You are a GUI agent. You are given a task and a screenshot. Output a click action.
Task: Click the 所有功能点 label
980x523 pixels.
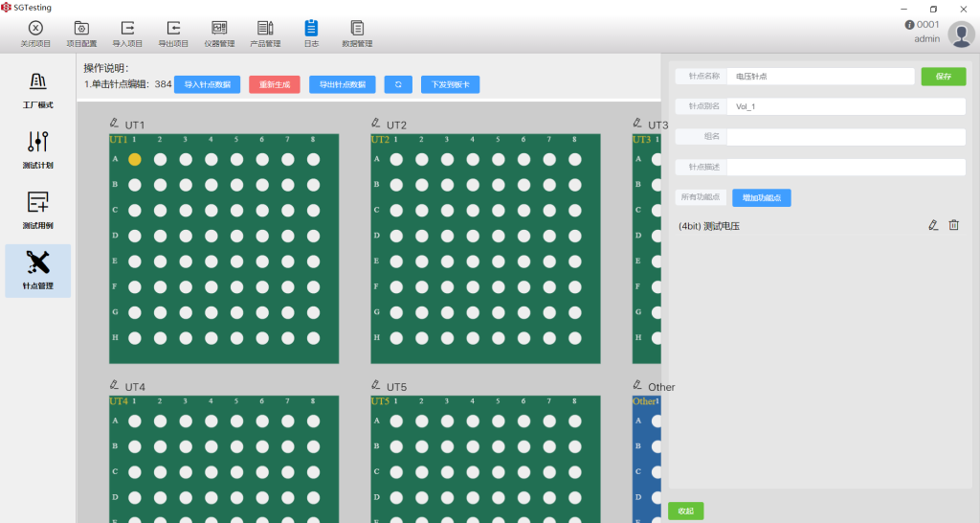700,197
